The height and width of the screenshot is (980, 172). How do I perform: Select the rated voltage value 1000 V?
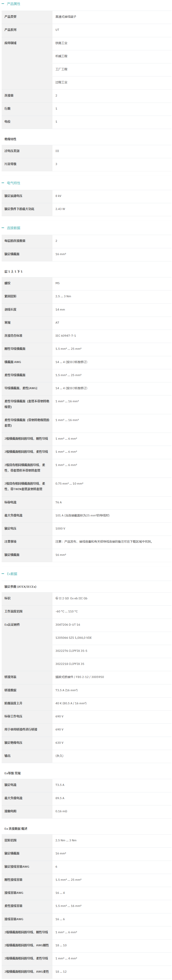(x=60, y=528)
